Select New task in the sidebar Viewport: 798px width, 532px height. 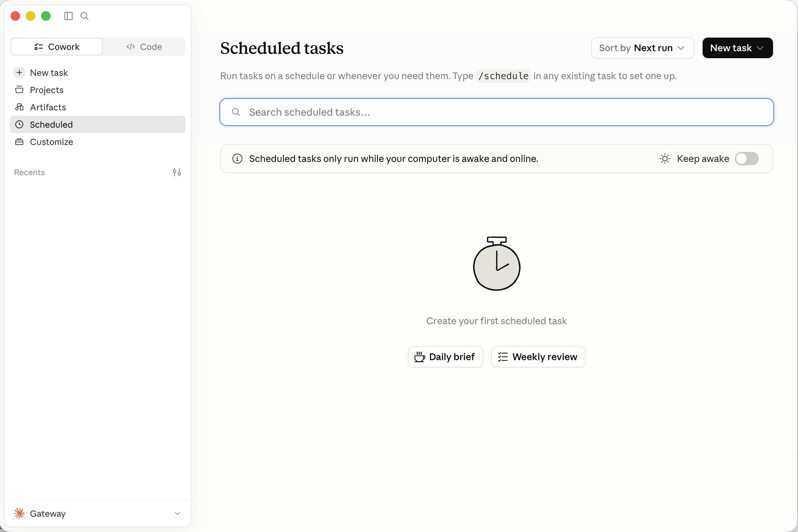pos(98,72)
